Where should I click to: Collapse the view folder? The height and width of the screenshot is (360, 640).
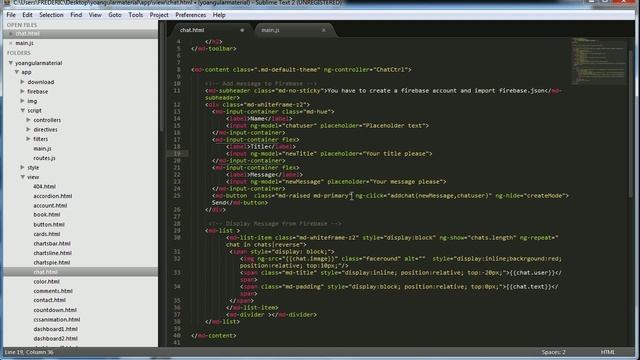(x=22, y=177)
